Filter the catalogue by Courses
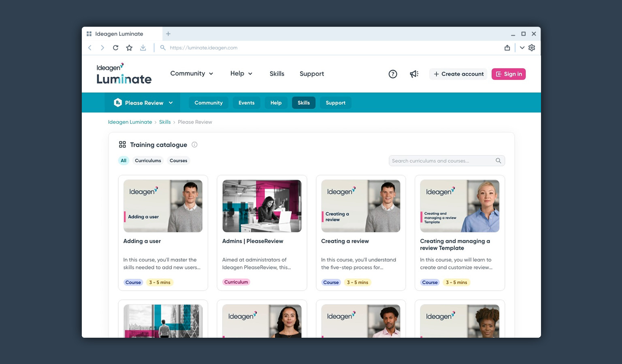This screenshot has width=622, height=364. click(178, 161)
